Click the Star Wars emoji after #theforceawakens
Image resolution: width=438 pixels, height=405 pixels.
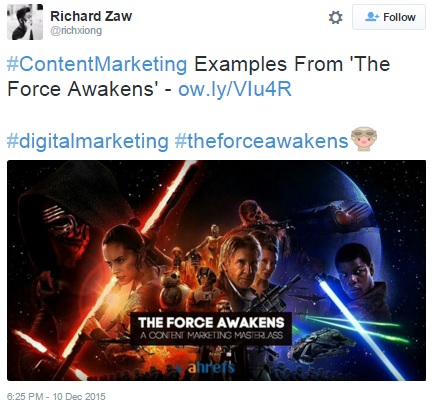click(364, 138)
